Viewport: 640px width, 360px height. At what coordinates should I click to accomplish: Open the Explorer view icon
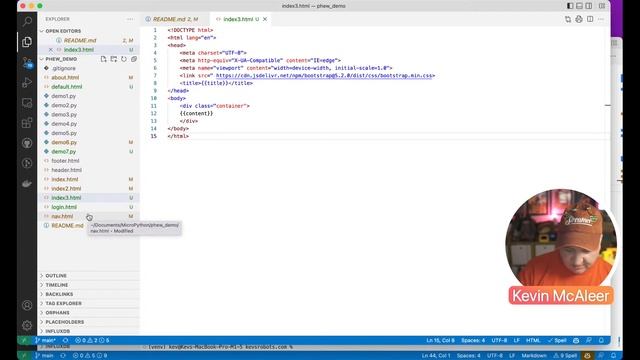(27, 42)
